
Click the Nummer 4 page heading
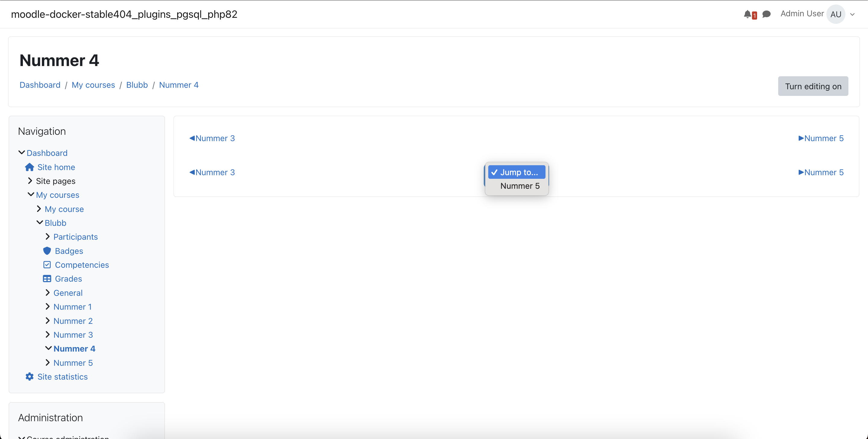click(x=59, y=60)
